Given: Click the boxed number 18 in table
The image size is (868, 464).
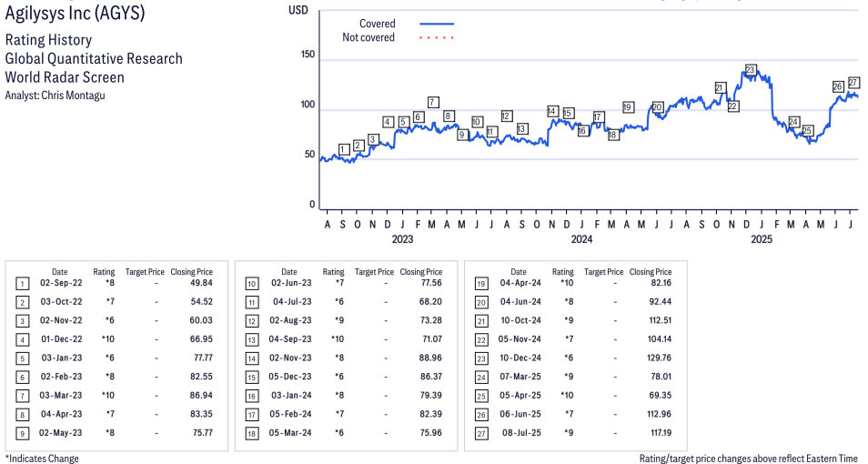Looking at the screenshot, I should [251, 434].
